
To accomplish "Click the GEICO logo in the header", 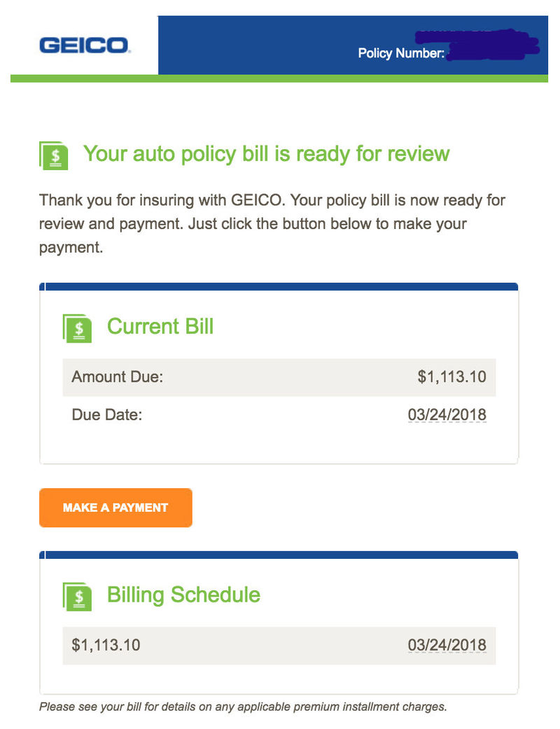I will tap(84, 46).
